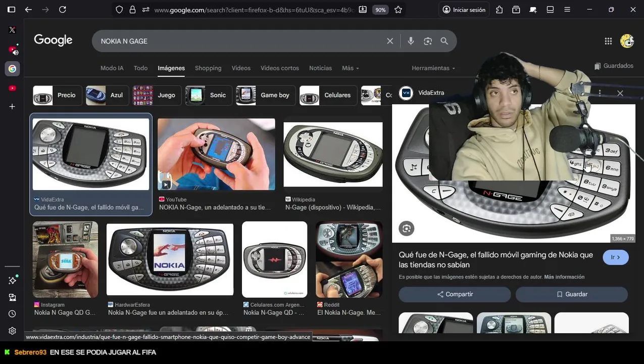Open Guardados saved items

(x=614, y=66)
